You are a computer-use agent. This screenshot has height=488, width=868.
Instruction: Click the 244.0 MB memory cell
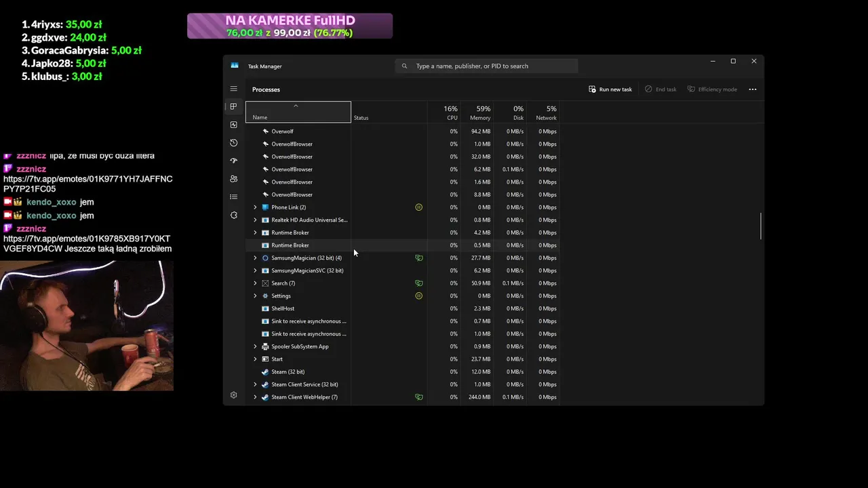click(479, 397)
